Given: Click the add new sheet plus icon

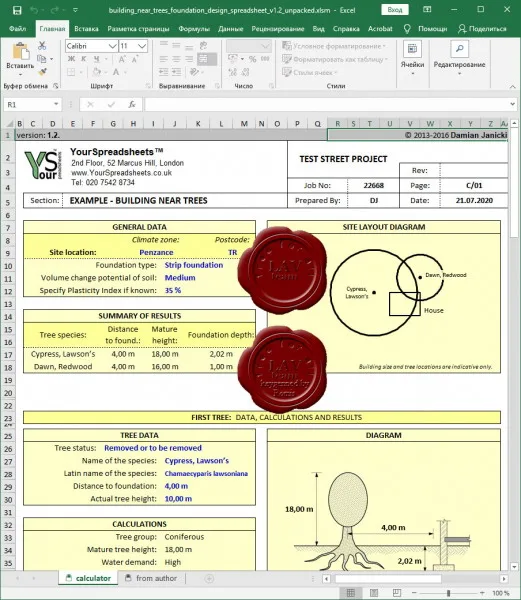Looking at the screenshot, I should [x=209, y=579].
